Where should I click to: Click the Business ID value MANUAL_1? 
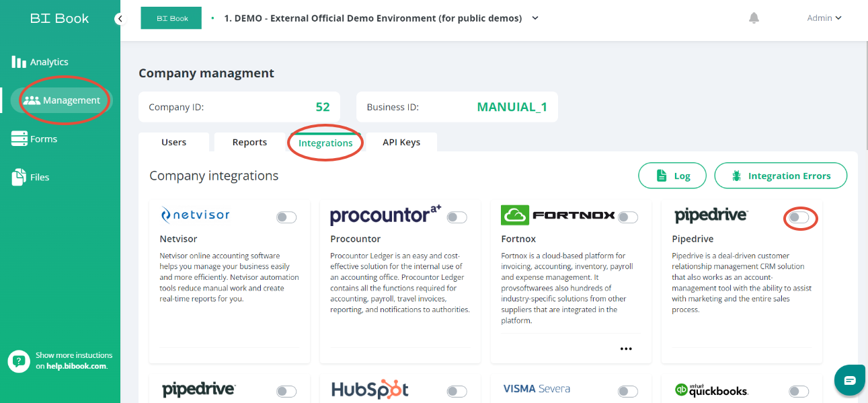[512, 107]
